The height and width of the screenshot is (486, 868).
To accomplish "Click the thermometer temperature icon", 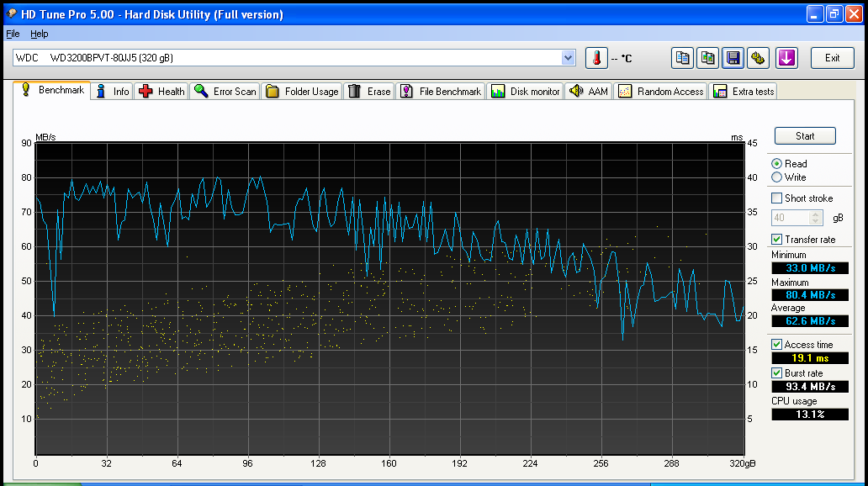I will tap(596, 58).
